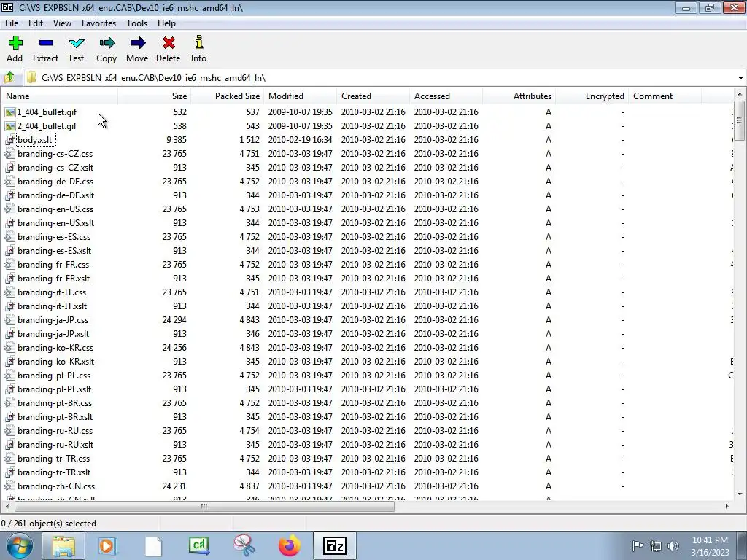Image resolution: width=747 pixels, height=560 pixels.
Task: Click the branding-en-US.css file icon
Action: 9,209
